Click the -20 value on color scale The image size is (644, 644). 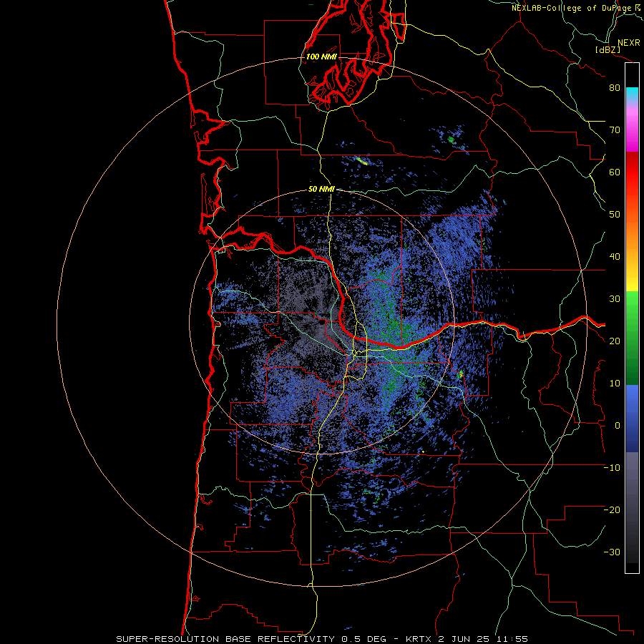pyautogui.click(x=612, y=510)
